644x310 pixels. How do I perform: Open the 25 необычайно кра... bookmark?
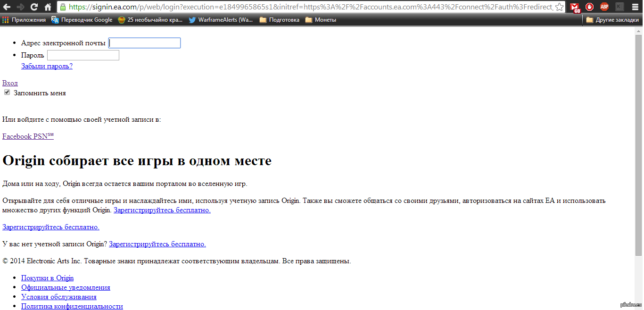150,20
